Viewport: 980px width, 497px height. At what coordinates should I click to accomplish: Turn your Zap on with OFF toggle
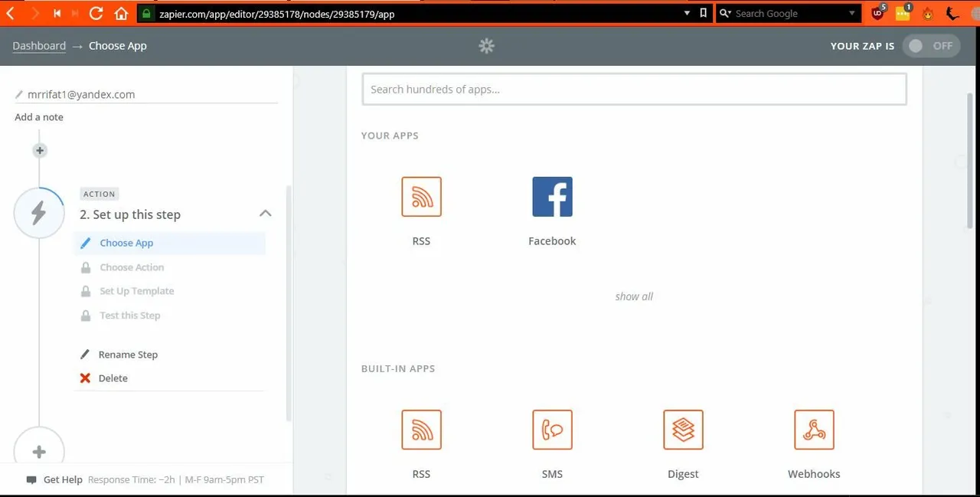pos(932,46)
